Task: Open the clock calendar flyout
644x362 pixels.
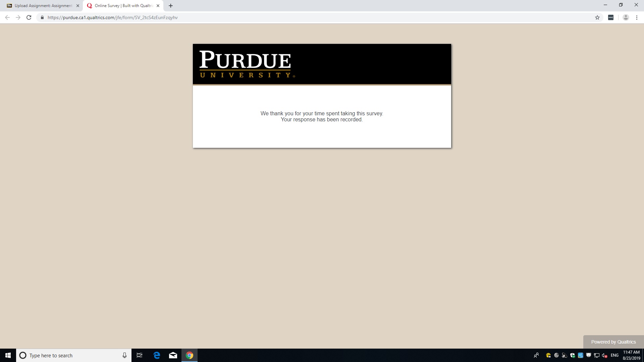Action: click(x=631, y=355)
